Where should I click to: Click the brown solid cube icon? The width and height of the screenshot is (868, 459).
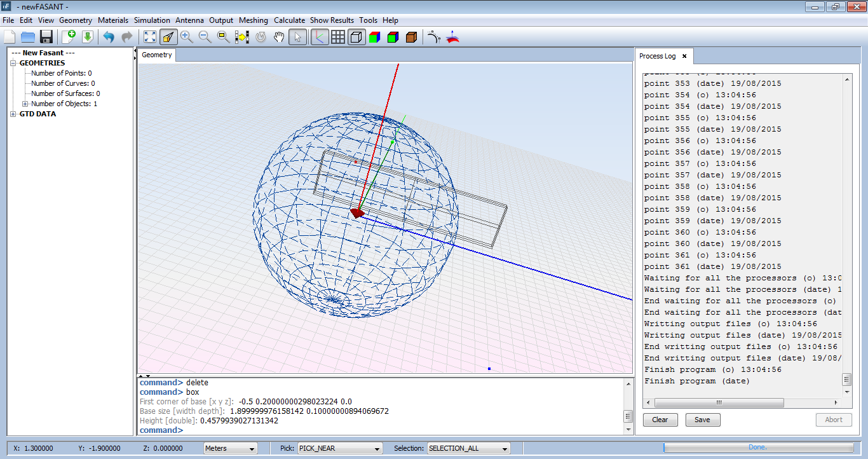click(411, 37)
